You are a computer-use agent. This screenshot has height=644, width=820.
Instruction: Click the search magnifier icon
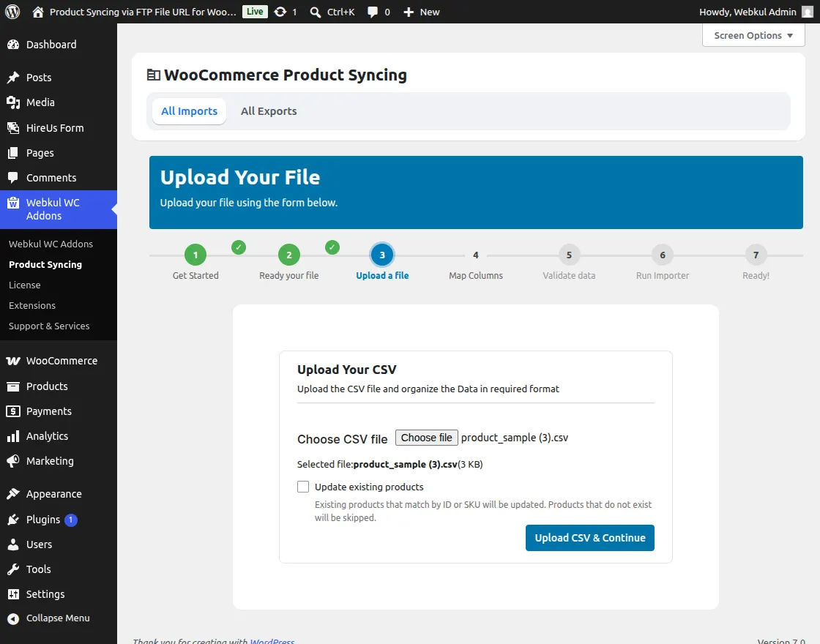click(316, 12)
